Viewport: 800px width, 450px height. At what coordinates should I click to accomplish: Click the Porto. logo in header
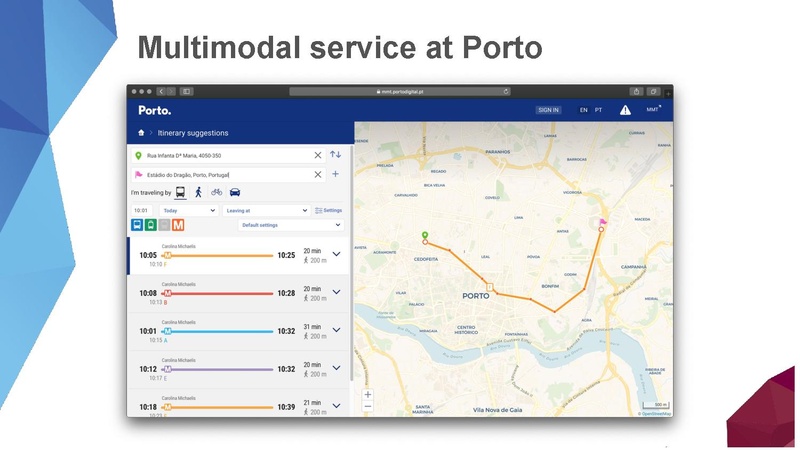coord(155,110)
